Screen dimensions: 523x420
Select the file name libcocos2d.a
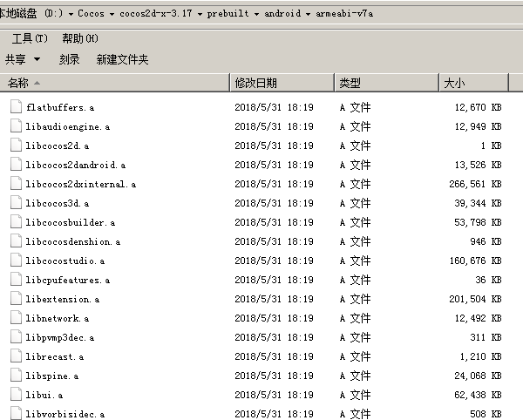point(58,146)
